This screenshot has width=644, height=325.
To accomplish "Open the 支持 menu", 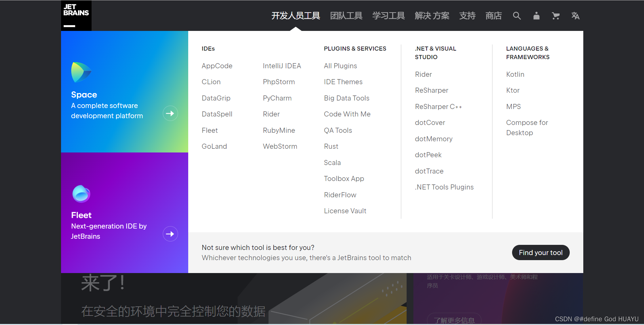I will pos(467,16).
